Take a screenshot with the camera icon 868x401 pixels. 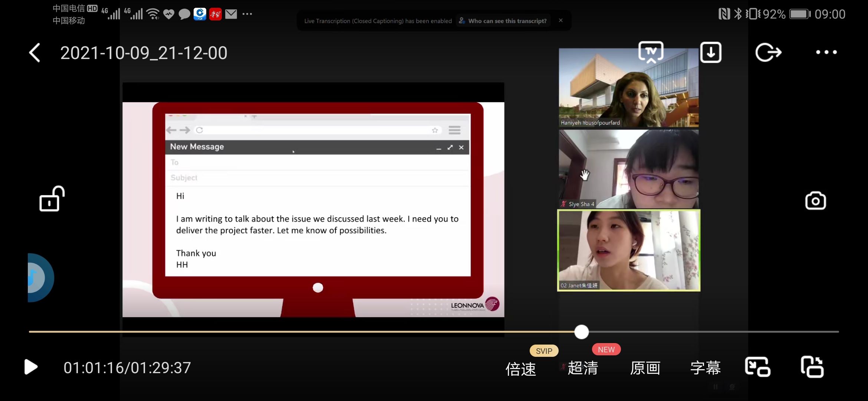815,201
